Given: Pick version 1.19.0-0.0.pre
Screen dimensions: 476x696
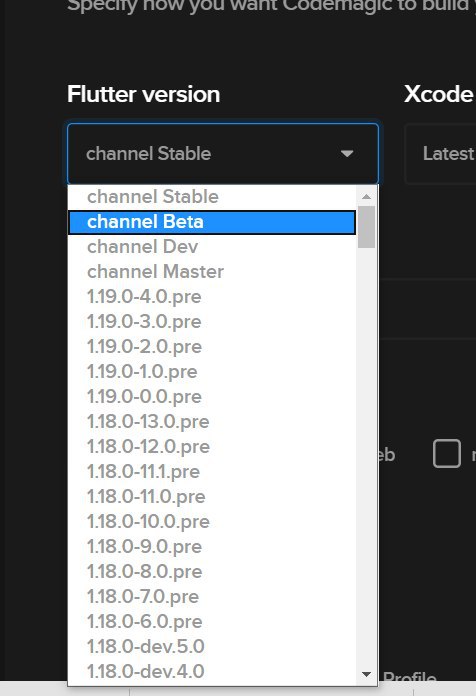Looking at the screenshot, I should click(x=212, y=396).
